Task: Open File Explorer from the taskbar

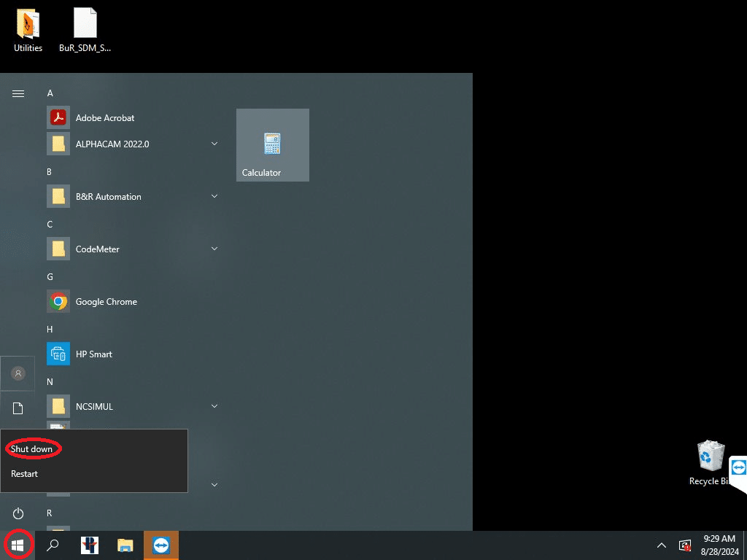Action: pyautogui.click(x=125, y=545)
